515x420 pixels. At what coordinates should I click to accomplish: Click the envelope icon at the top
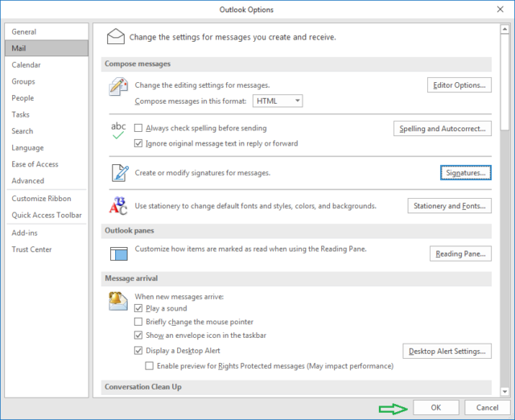click(x=117, y=36)
